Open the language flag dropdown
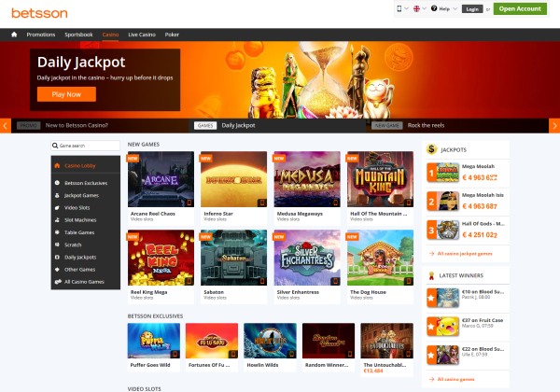The image size is (560, 392). [x=419, y=8]
